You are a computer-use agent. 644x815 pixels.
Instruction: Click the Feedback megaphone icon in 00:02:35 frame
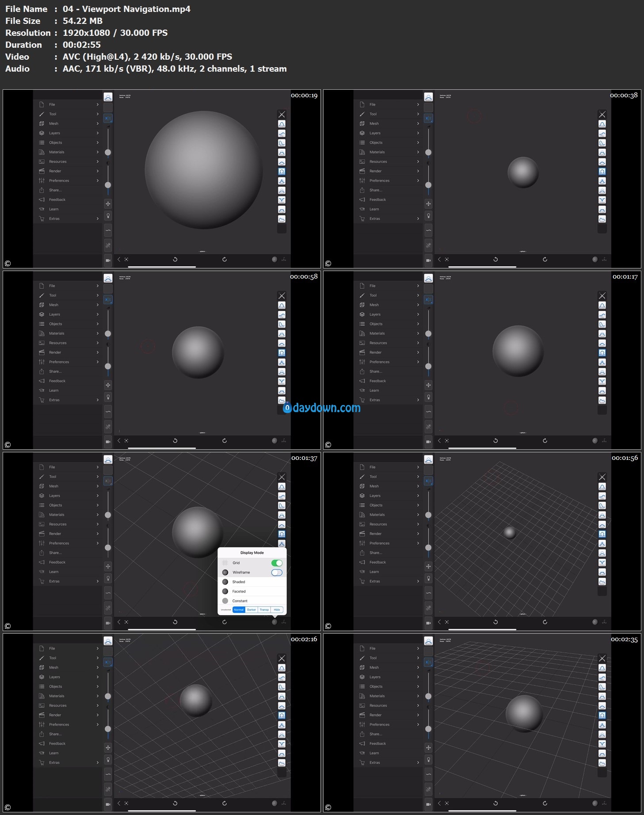362,744
